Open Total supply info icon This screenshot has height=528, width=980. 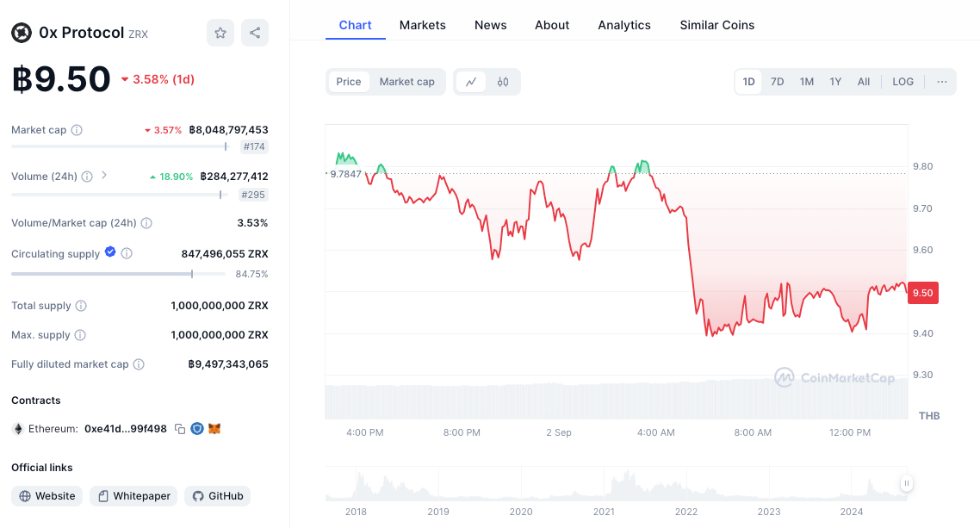click(x=81, y=306)
